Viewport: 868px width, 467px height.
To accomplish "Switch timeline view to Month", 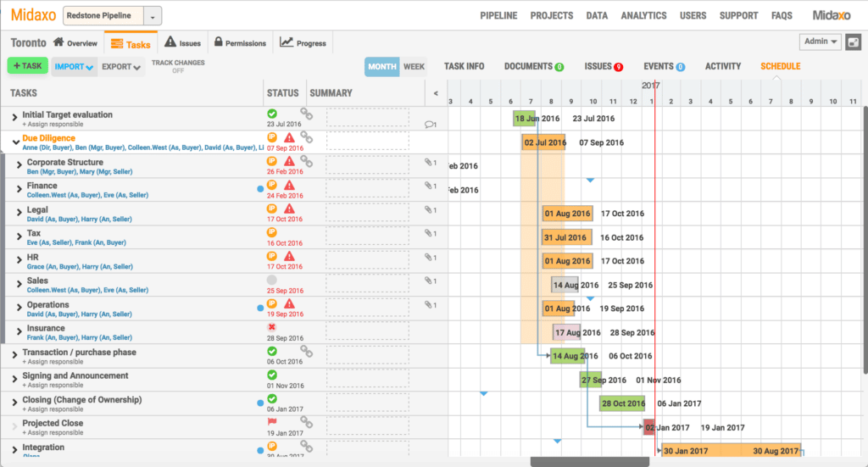I will coord(381,66).
